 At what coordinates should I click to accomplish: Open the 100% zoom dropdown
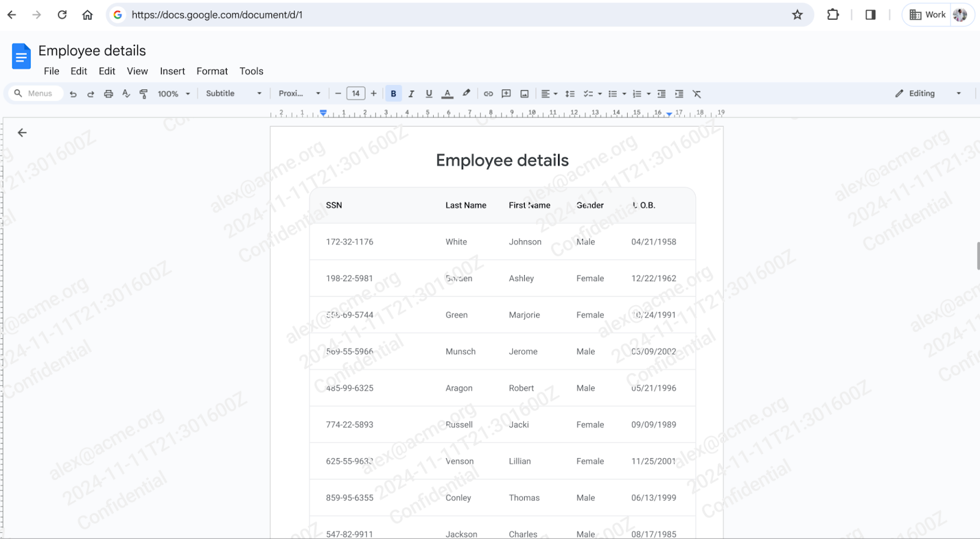(173, 94)
